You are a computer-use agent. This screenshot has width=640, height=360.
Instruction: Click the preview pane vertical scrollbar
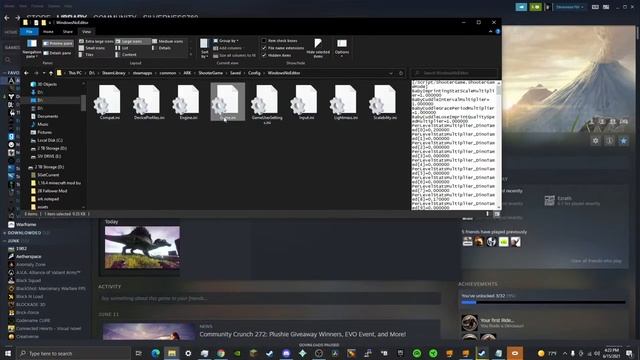pos(499,90)
